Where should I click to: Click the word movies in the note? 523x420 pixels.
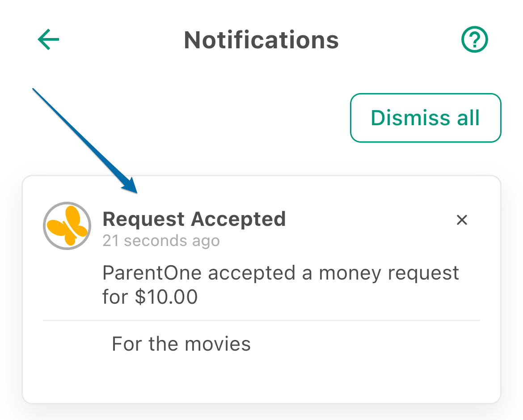tap(218, 344)
